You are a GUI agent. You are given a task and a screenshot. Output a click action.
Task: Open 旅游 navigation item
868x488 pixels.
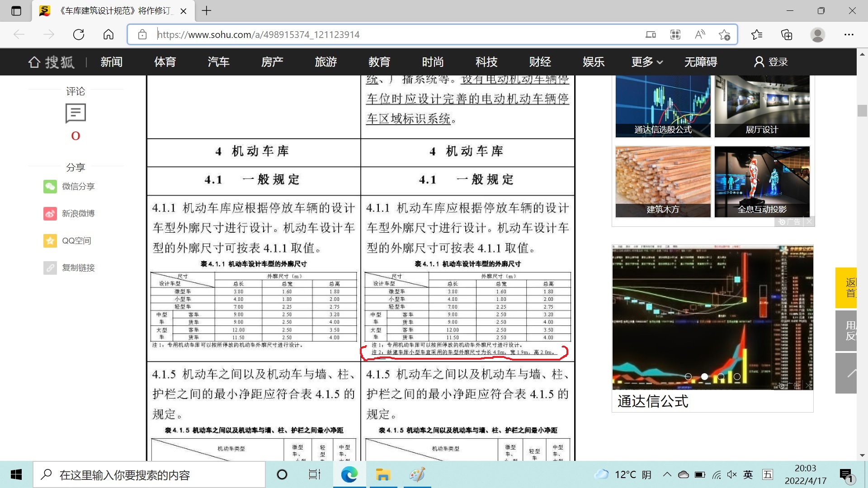[x=325, y=62]
